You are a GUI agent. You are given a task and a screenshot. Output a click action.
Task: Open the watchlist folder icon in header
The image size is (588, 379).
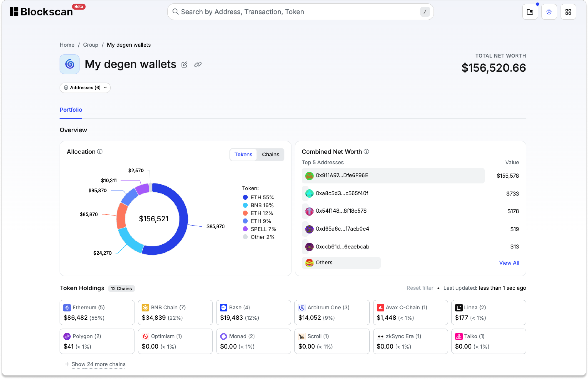click(x=530, y=12)
